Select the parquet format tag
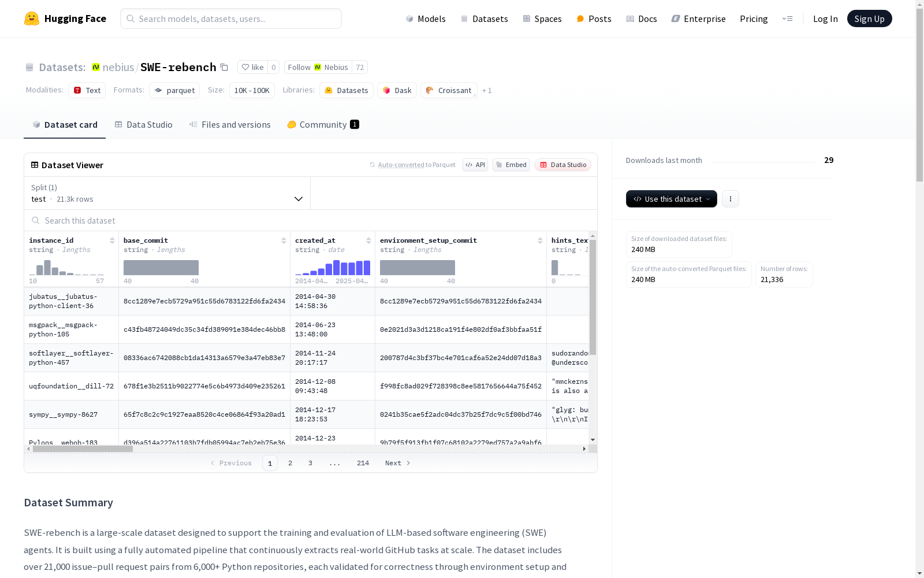 click(x=174, y=90)
